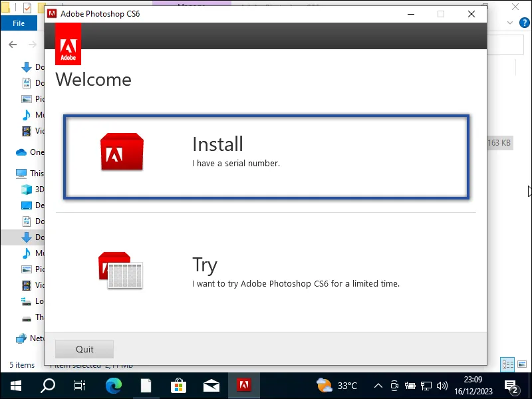Viewport: 532px width, 399px height.
Task: Open the Microsoft Store from the taskbar
Action: (x=178, y=384)
